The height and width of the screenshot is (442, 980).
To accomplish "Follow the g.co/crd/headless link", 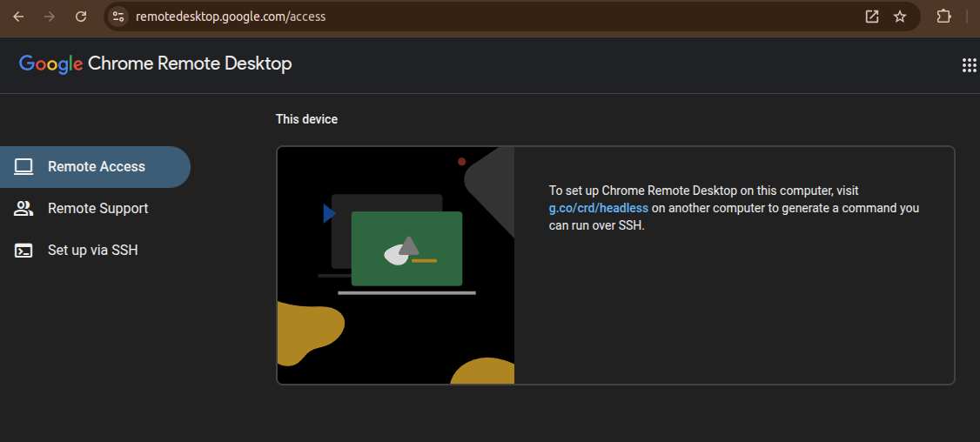I will (598, 208).
